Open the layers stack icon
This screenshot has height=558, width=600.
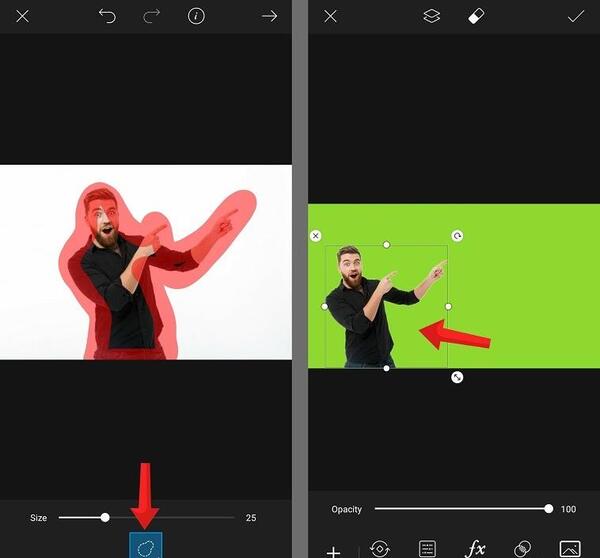[432, 16]
